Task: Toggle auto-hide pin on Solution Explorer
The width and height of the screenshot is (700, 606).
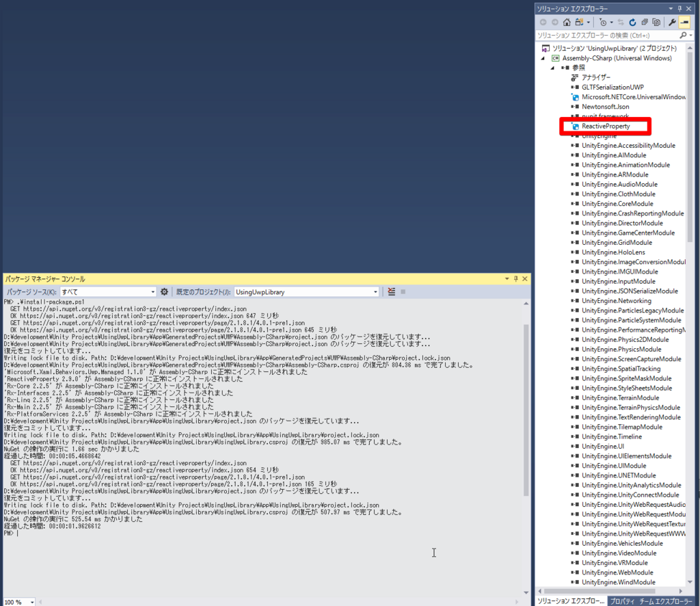Action: click(679, 8)
